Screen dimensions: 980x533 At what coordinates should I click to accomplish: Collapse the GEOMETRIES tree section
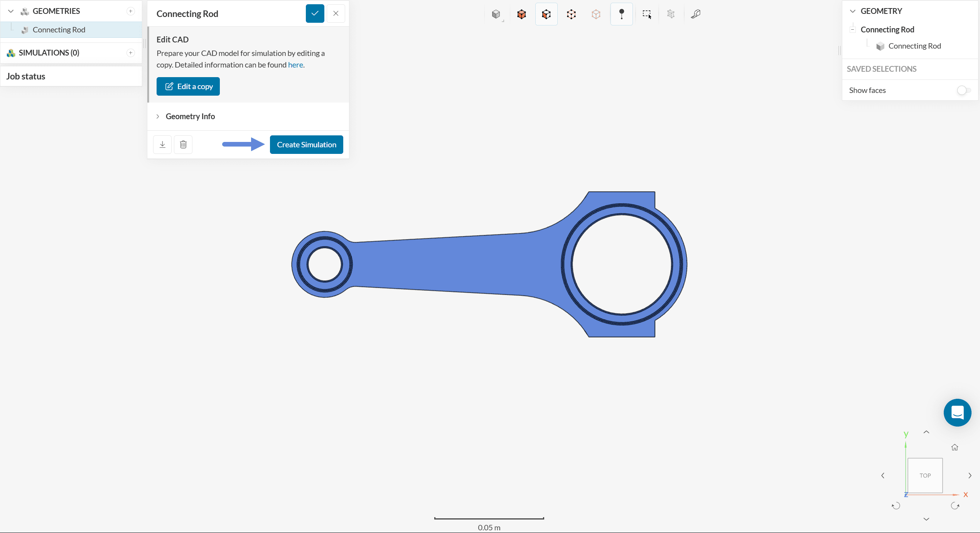tap(11, 11)
